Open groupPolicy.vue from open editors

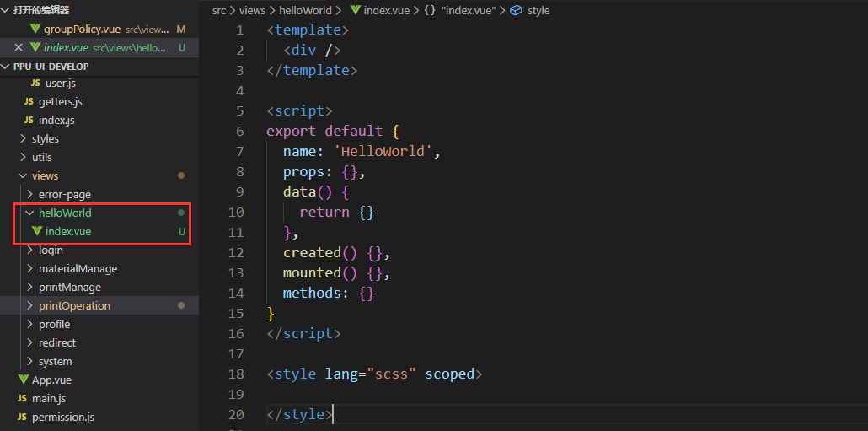pyautogui.click(x=99, y=29)
